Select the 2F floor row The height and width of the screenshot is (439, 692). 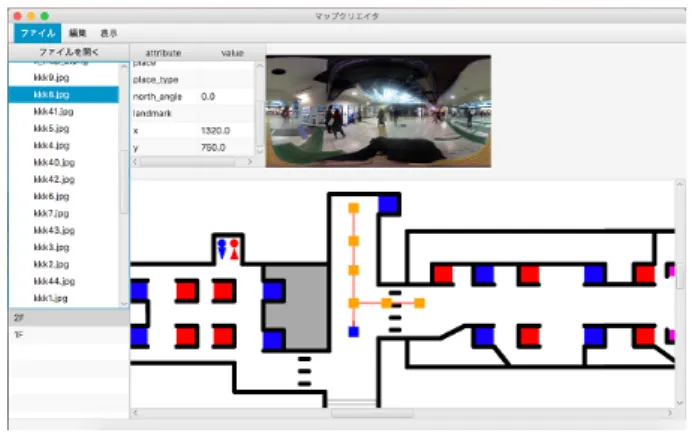coord(69,317)
